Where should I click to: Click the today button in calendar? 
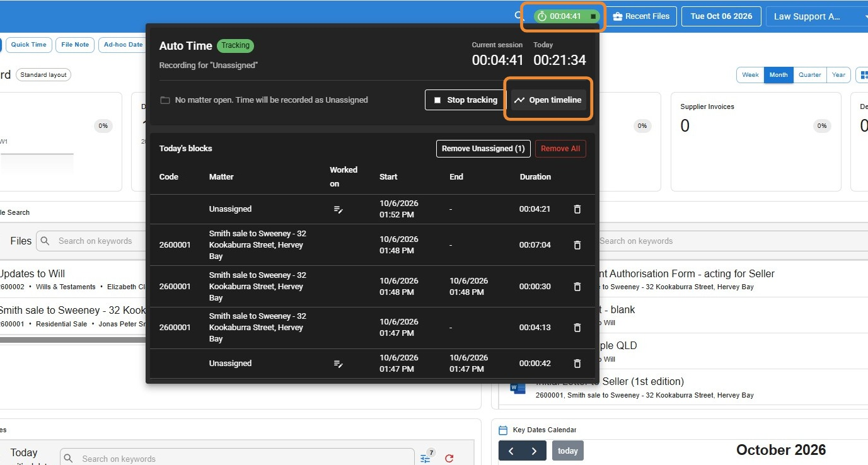pos(567,451)
